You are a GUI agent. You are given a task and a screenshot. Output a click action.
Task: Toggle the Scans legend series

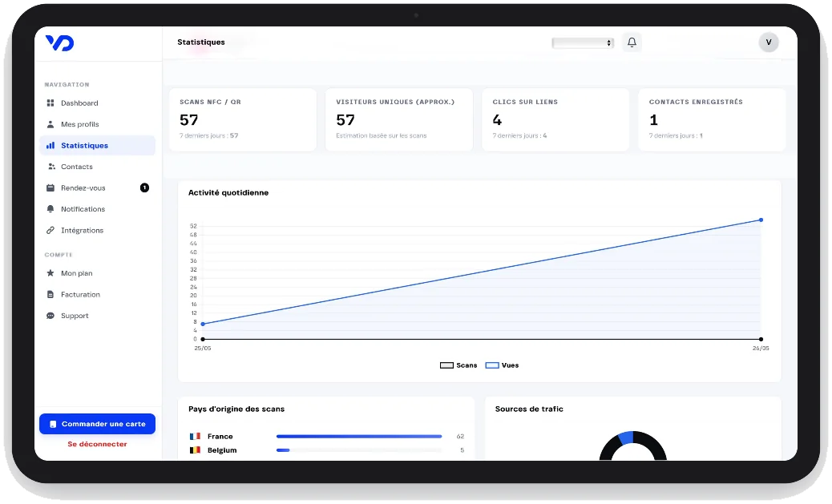458,365
